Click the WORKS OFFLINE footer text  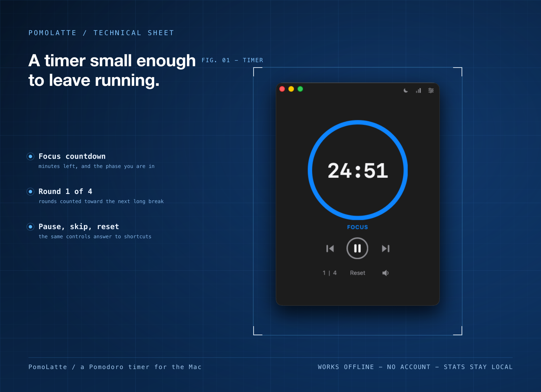click(x=346, y=367)
